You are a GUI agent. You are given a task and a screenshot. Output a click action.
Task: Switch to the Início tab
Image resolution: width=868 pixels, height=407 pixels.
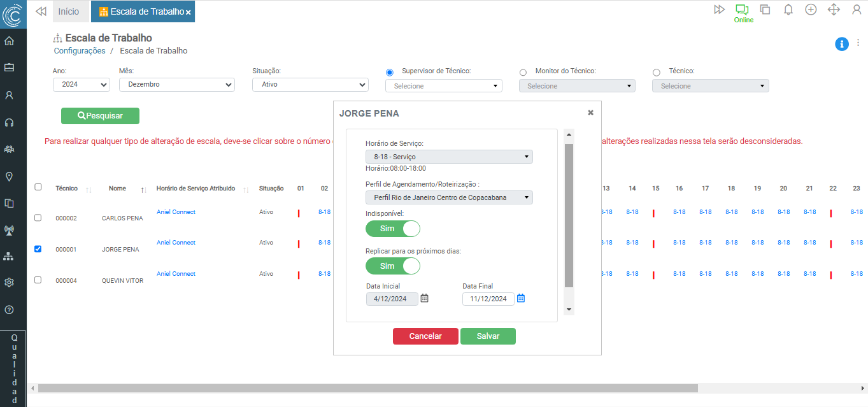69,11
